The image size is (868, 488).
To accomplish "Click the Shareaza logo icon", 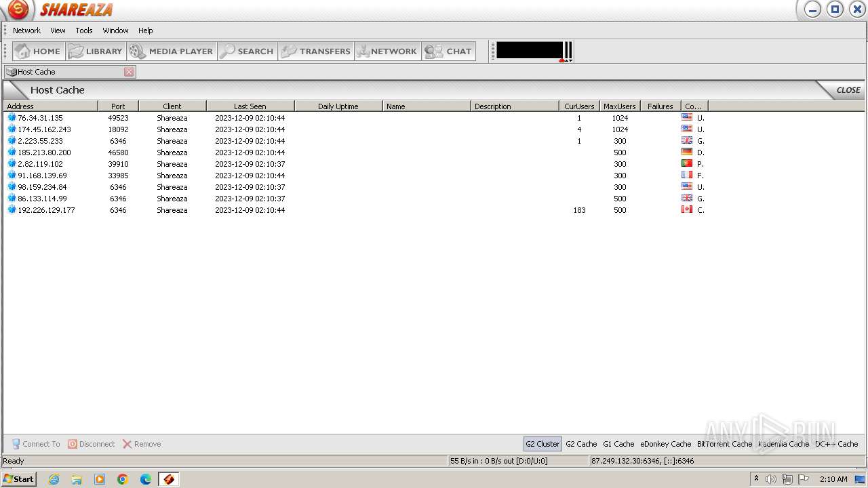I will 18,9.
